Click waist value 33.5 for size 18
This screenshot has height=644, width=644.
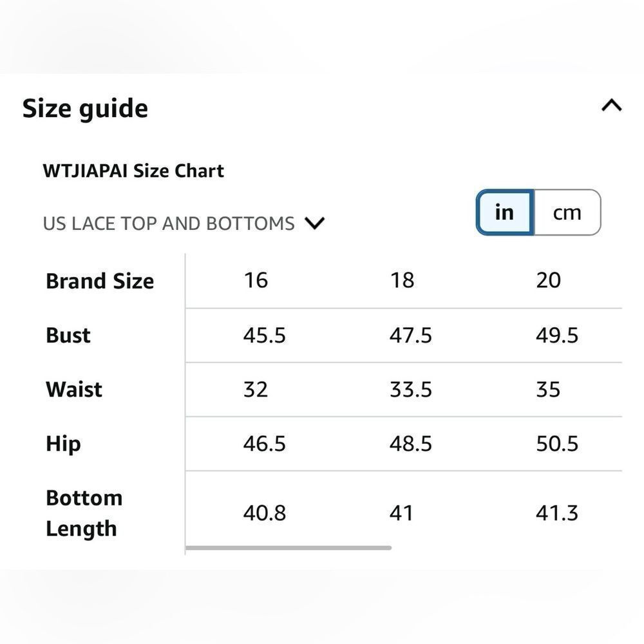(x=410, y=390)
